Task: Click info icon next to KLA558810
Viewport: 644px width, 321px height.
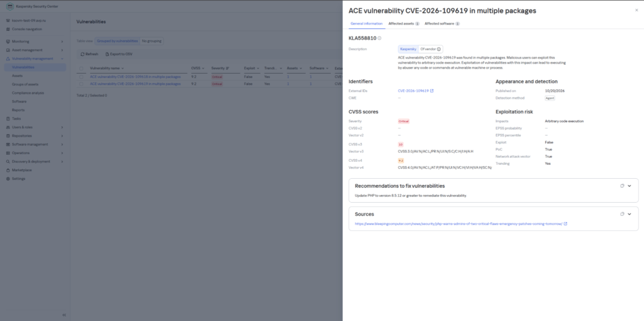Action: click(x=379, y=38)
